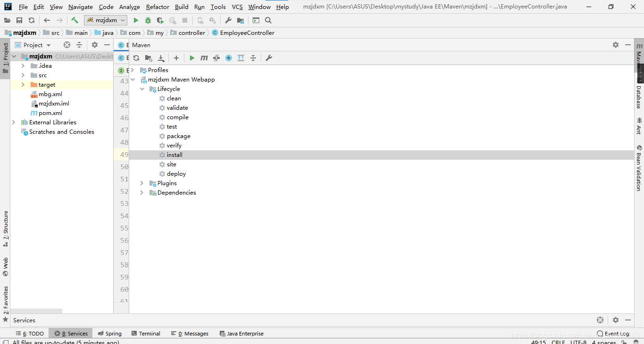This screenshot has height=344, width=644.
Task: Click the Save All icon
Action: pos(19,20)
